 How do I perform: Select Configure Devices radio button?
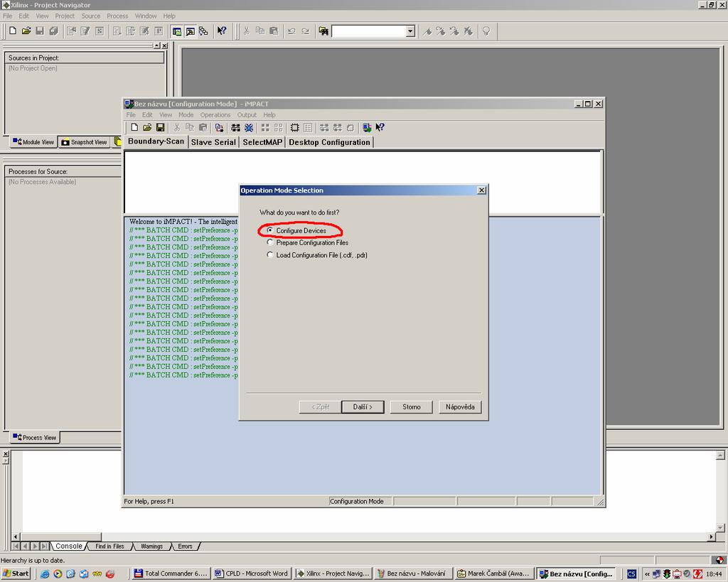click(270, 230)
